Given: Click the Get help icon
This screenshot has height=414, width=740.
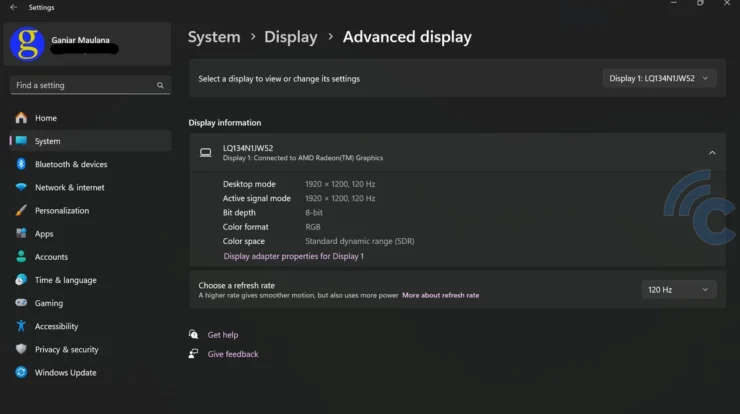Looking at the screenshot, I should click(x=193, y=334).
